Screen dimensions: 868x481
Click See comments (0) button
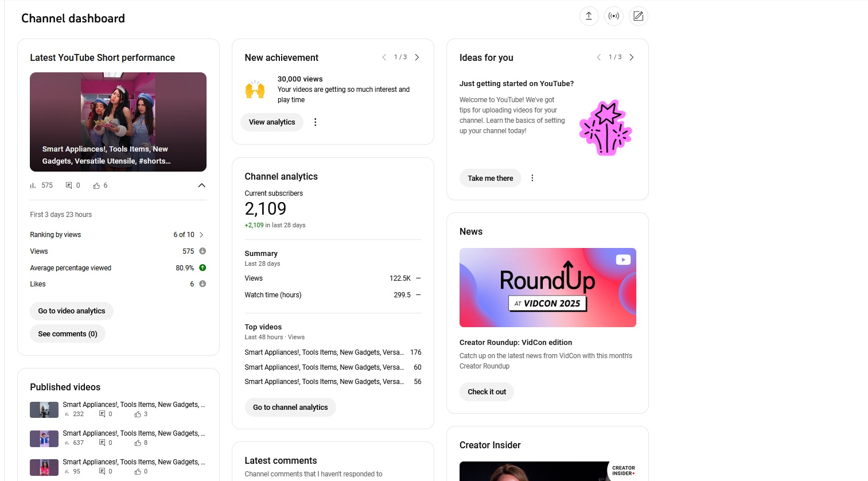pyautogui.click(x=68, y=334)
